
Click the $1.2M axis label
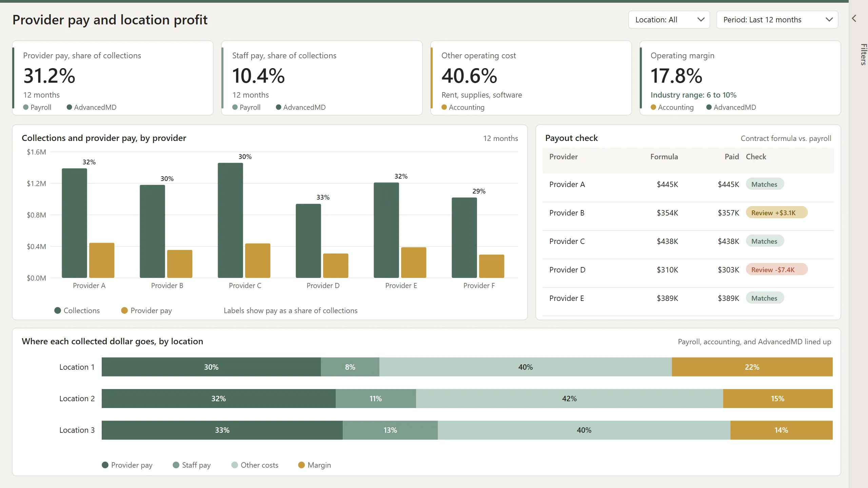point(36,183)
